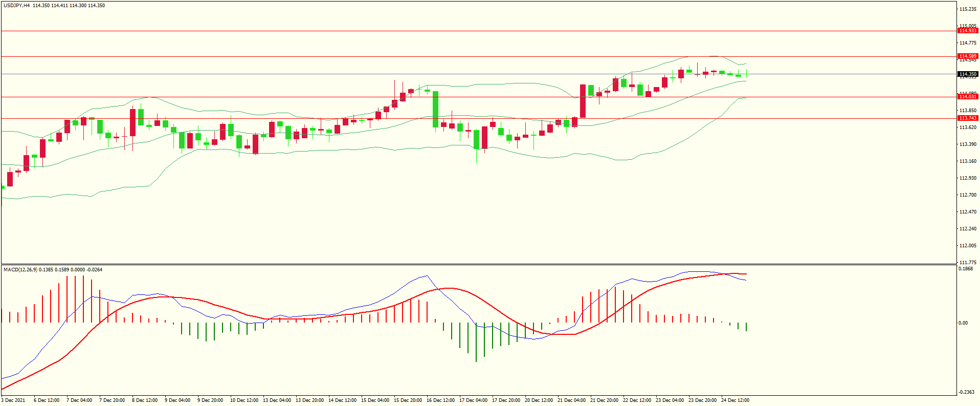Click the tall red candle after 21 Dec 04:00
This screenshot has width=980, height=406.
pyautogui.click(x=583, y=101)
